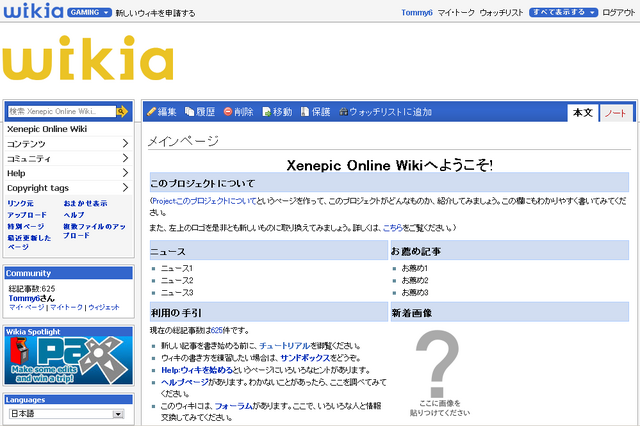Click in the Xenepic Online Wiki search field
The height and width of the screenshot is (426, 640).
click(x=62, y=111)
